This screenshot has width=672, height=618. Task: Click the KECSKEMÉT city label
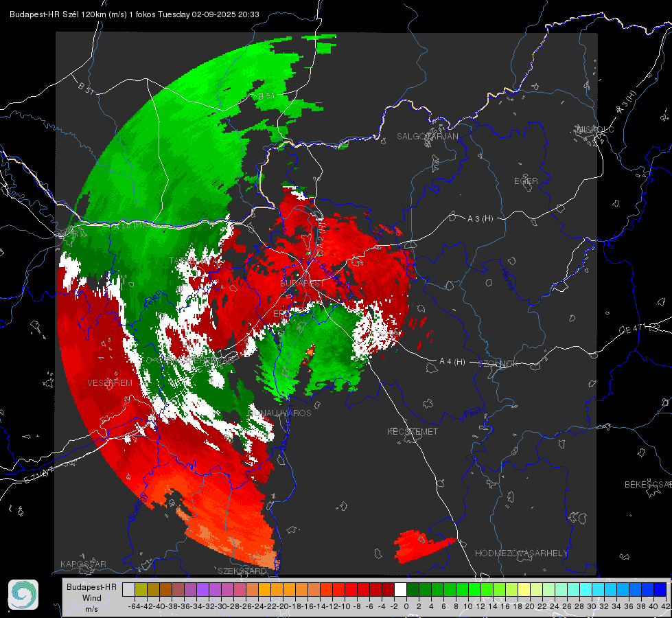(x=413, y=431)
